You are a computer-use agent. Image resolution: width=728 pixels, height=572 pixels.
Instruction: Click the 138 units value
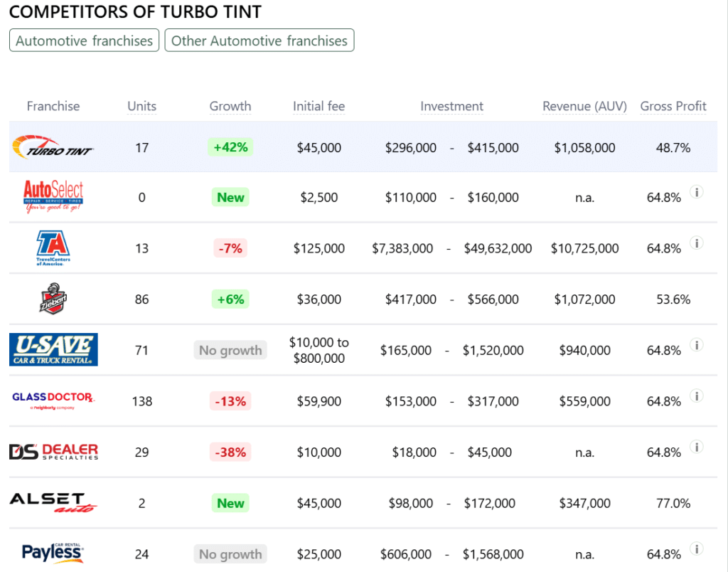(142, 401)
